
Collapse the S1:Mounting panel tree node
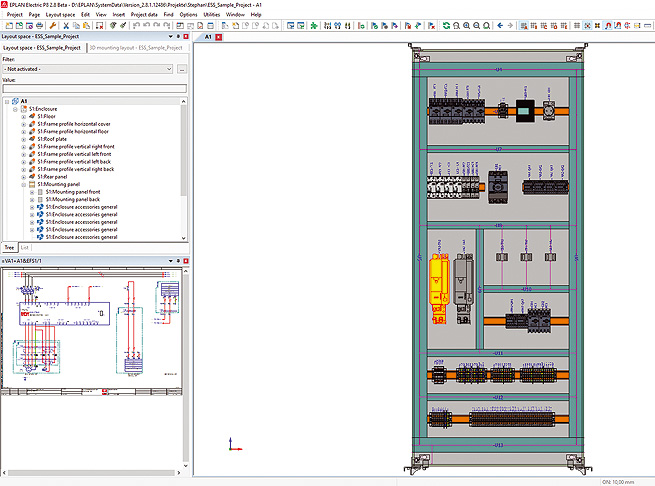(x=24, y=185)
